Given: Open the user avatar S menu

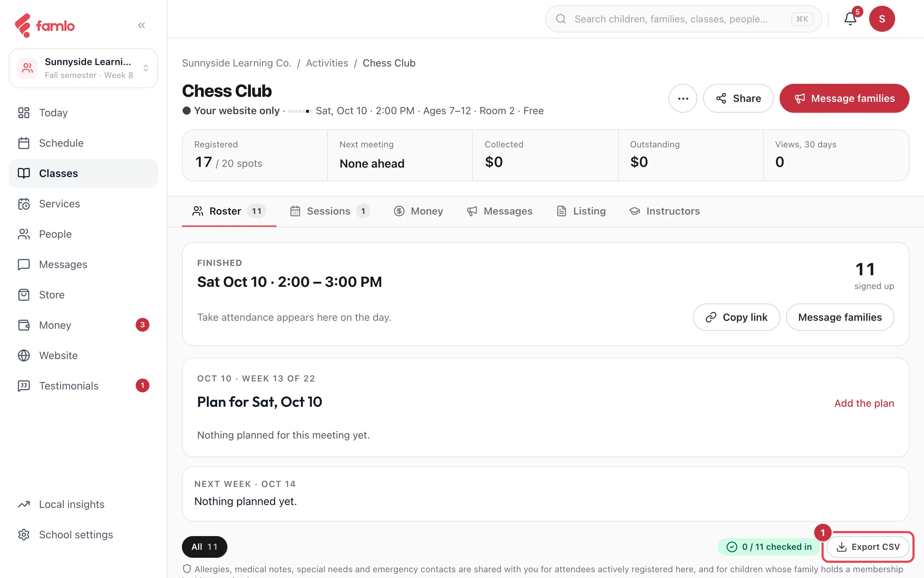Looking at the screenshot, I should [x=882, y=19].
